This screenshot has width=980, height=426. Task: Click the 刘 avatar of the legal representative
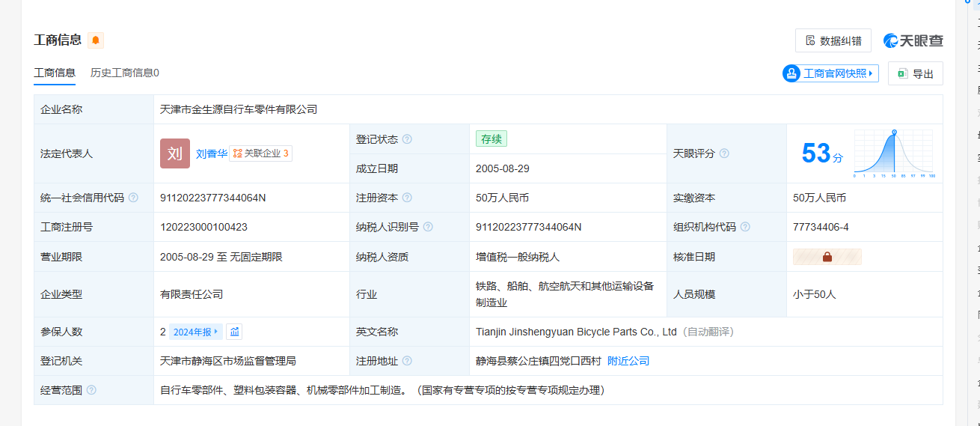pyautogui.click(x=175, y=153)
